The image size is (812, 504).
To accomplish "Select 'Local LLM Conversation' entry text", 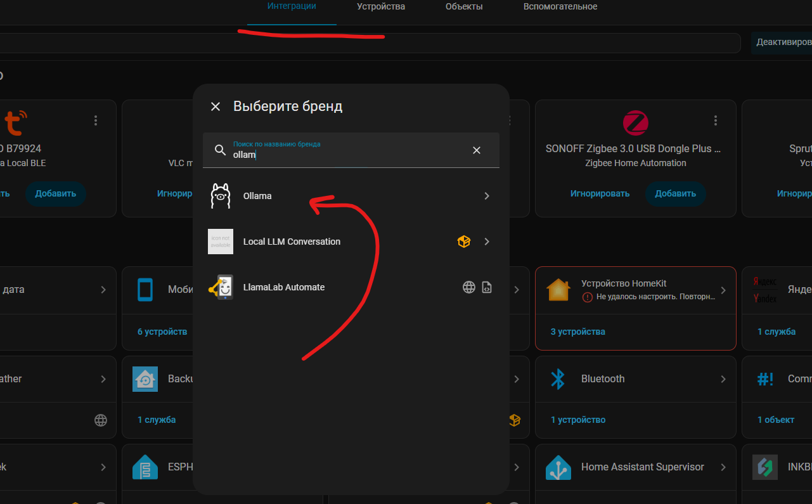I will 292,242.
